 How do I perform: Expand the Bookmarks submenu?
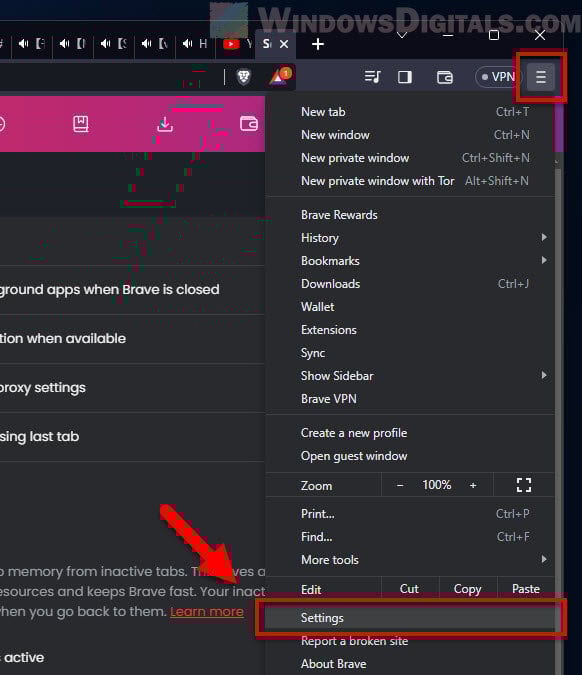coord(410,261)
